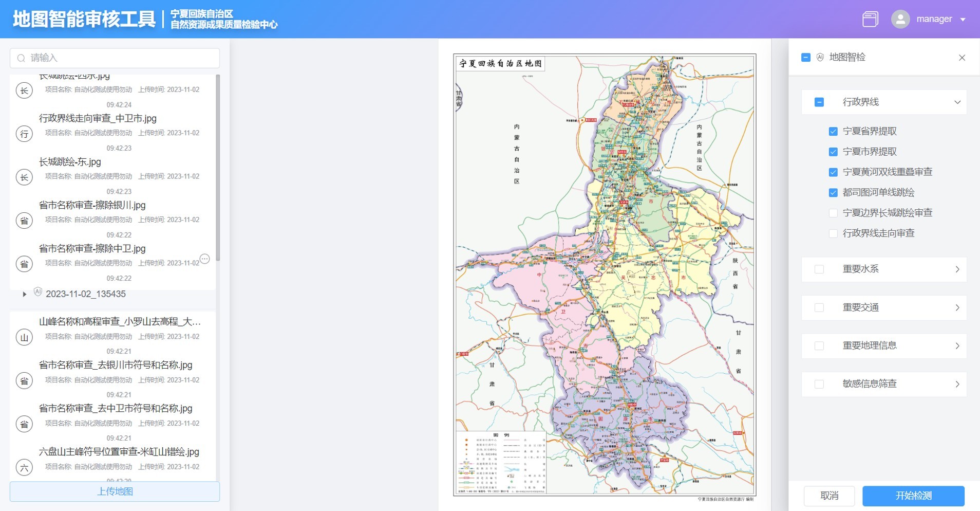This screenshot has width=980, height=511.
Task: Click the AI icon beside 2023-11-02_135435
Action: pyautogui.click(x=38, y=291)
